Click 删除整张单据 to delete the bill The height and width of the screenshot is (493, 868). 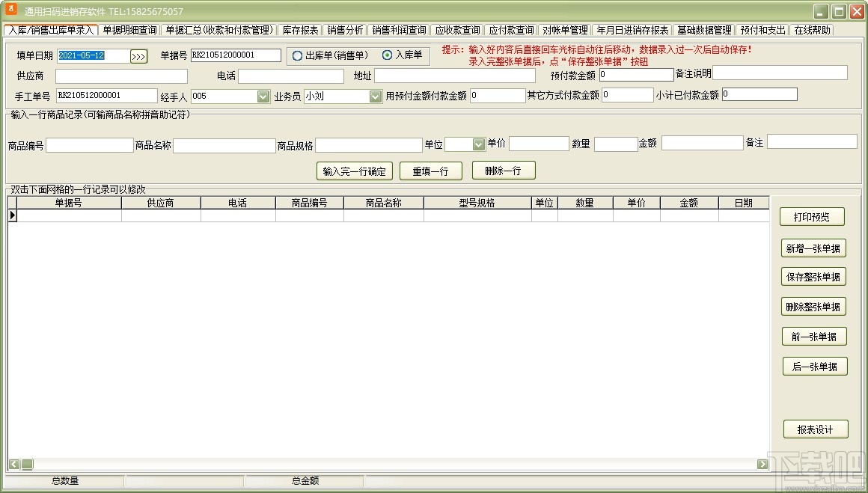click(x=814, y=306)
